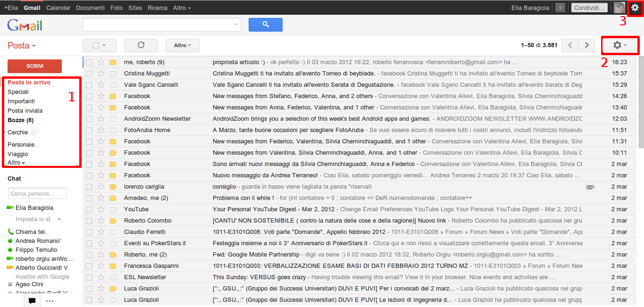Select checkbox for ESL Newsletter email
This screenshot has width=644, height=307.
click(89, 277)
